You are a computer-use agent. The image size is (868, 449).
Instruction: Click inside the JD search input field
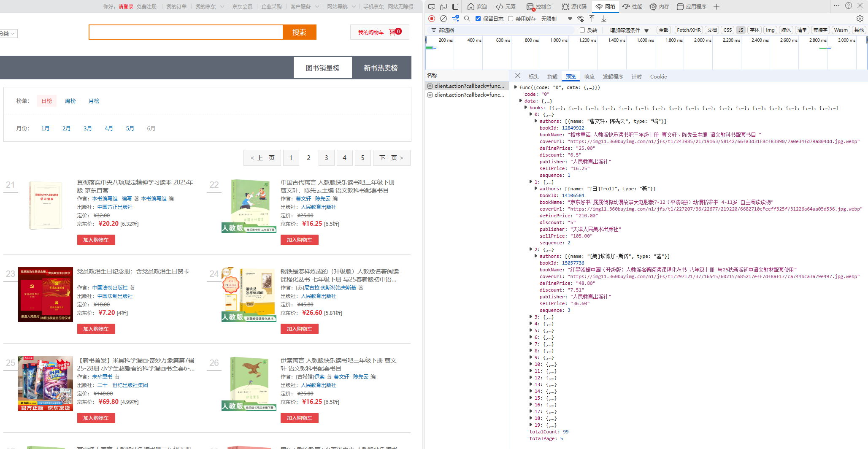(x=186, y=32)
